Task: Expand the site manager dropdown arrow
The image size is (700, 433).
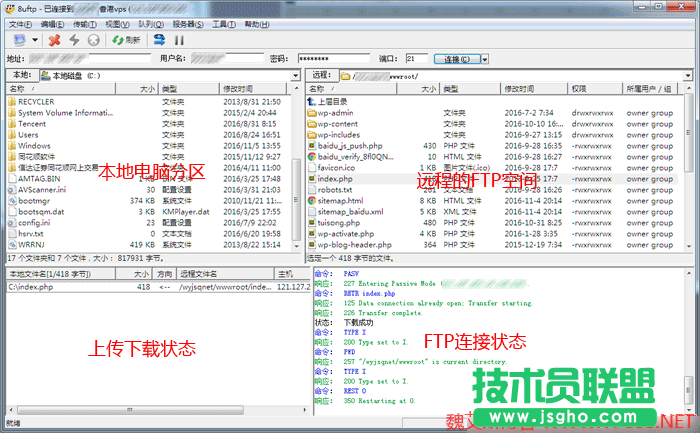Action: tap(35, 40)
